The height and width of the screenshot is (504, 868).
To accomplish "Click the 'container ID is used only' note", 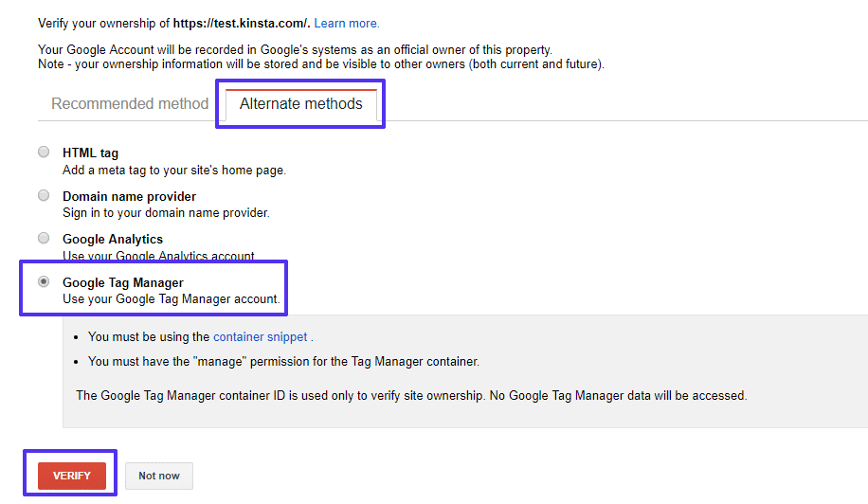I will (x=411, y=396).
